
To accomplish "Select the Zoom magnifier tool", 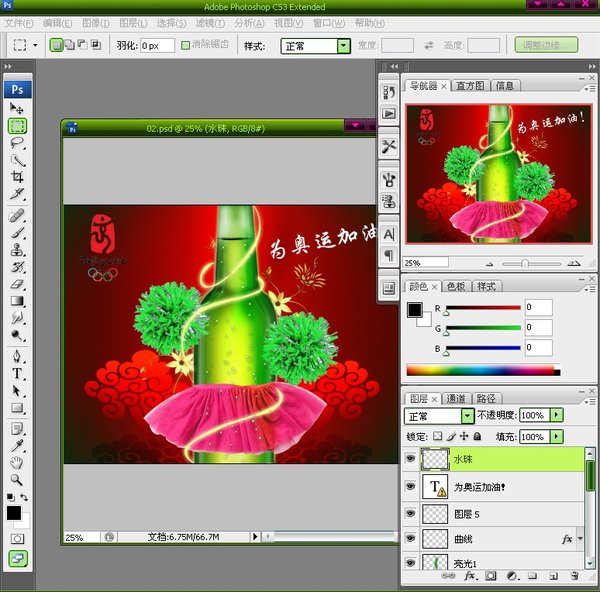I will (18, 479).
